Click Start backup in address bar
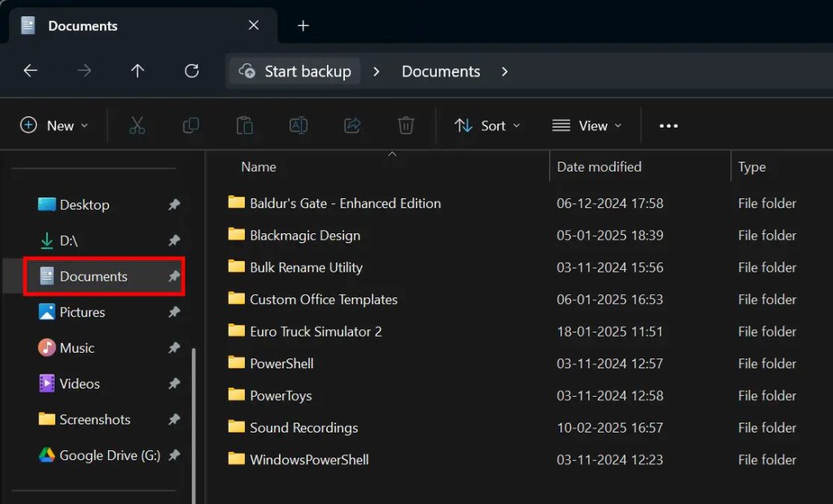The width and height of the screenshot is (833, 504). pyautogui.click(x=294, y=72)
